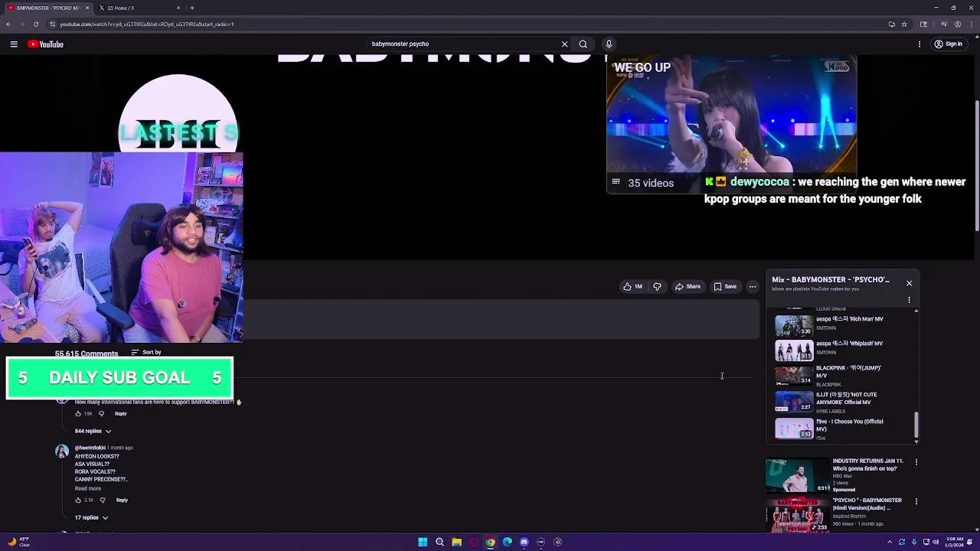Close the Home / X tab
Image resolution: width=980 pixels, height=551 pixels.
178,8
